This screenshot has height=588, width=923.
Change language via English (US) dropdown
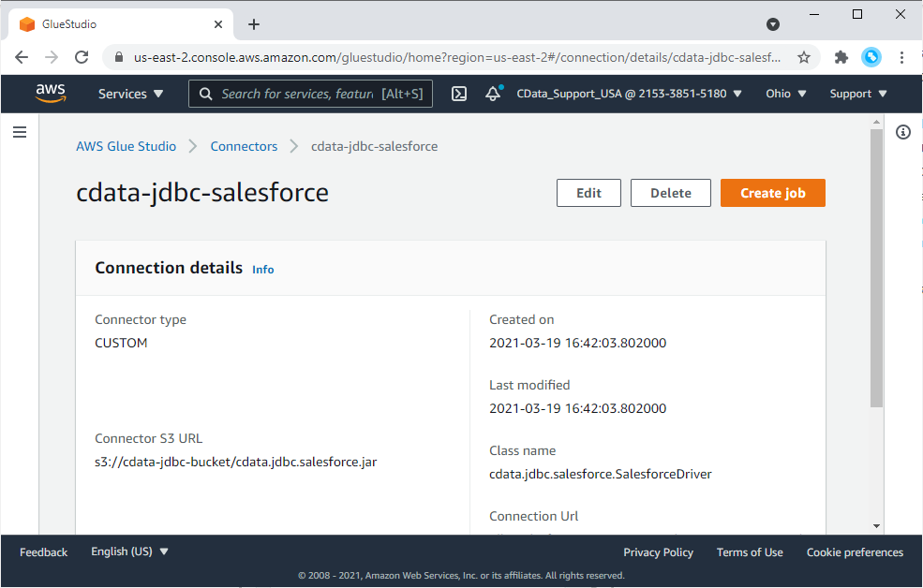pyautogui.click(x=129, y=551)
